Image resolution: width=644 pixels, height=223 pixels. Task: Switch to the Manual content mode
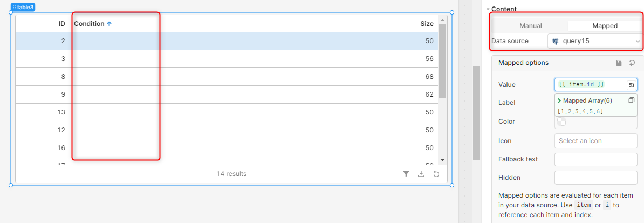coord(531,26)
